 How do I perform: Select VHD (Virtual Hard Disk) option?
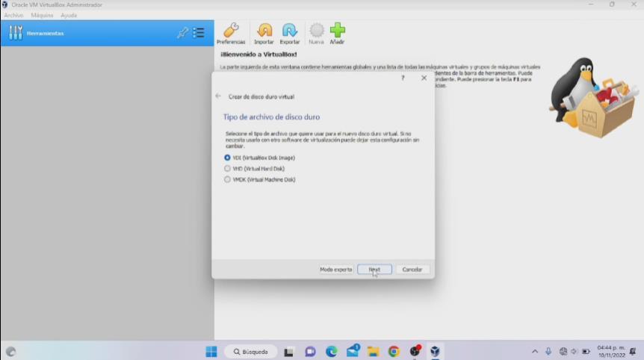click(254, 169)
